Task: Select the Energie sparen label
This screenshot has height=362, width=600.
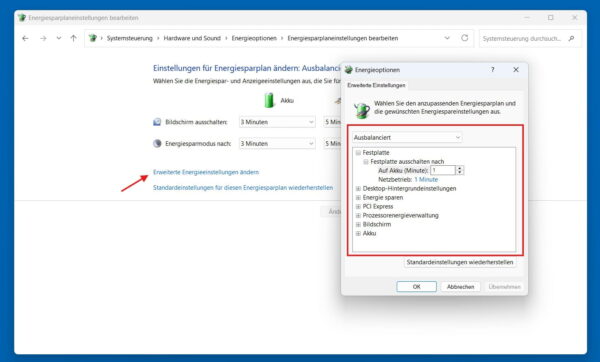Action: click(383, 197)
